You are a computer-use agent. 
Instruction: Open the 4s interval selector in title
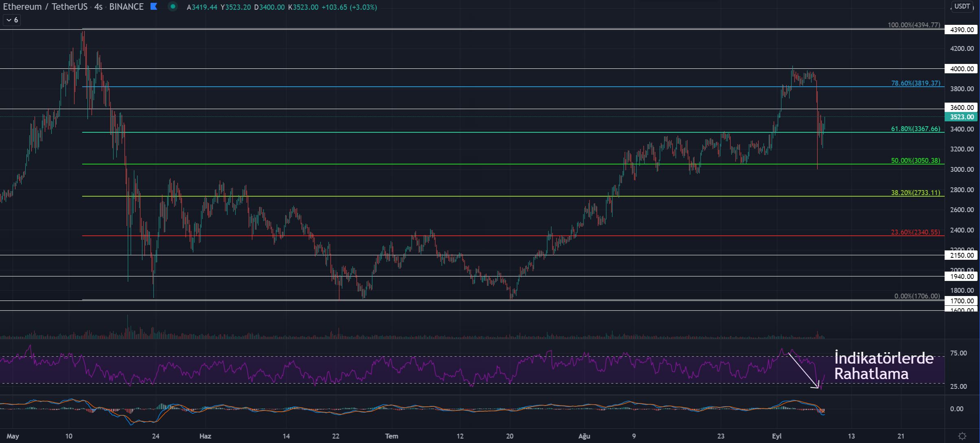pos(98,7)
